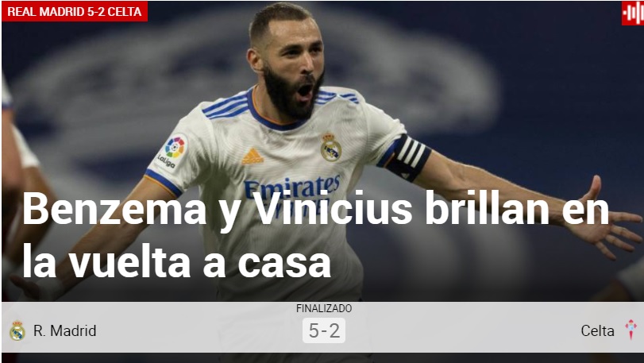Open the Benzema y Vinicius headline article

[315, 235]
